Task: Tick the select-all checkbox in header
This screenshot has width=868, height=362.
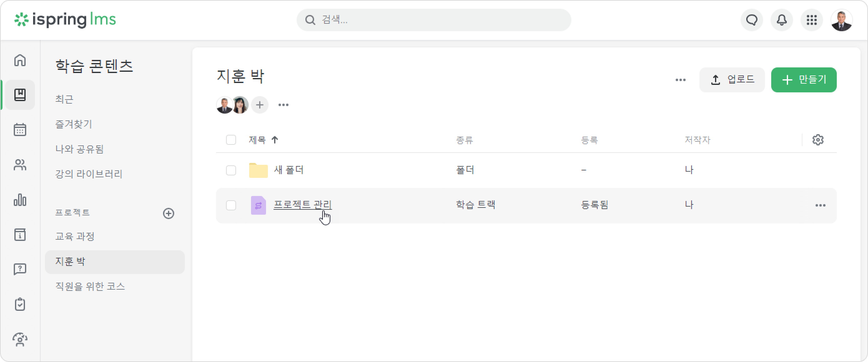Action: 231,140
